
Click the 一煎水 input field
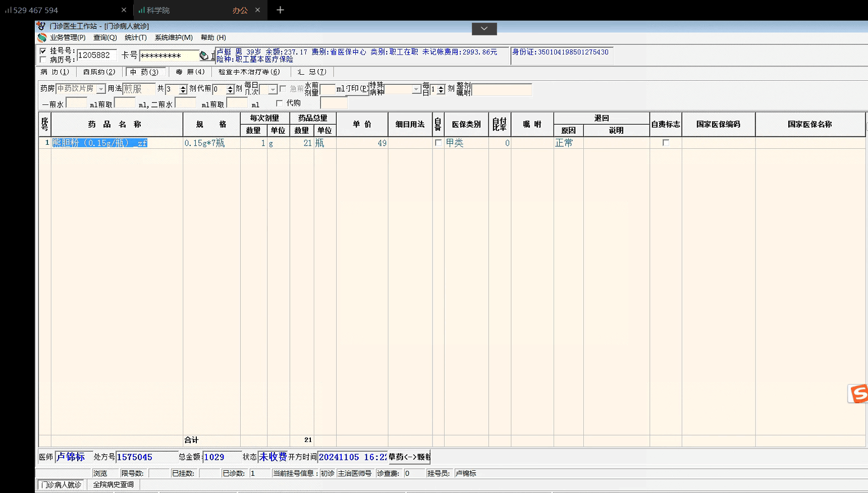coord(76,103)
